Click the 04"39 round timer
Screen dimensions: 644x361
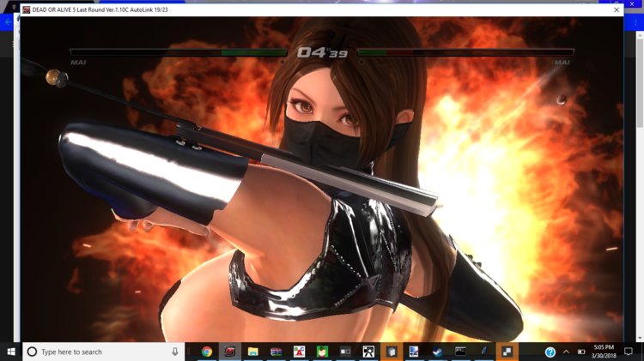(x=322, y=52)
